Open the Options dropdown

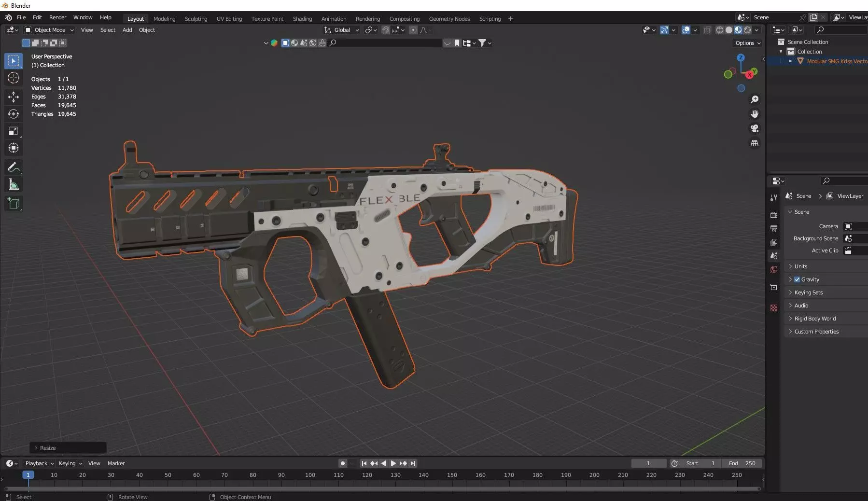point(748,43)
